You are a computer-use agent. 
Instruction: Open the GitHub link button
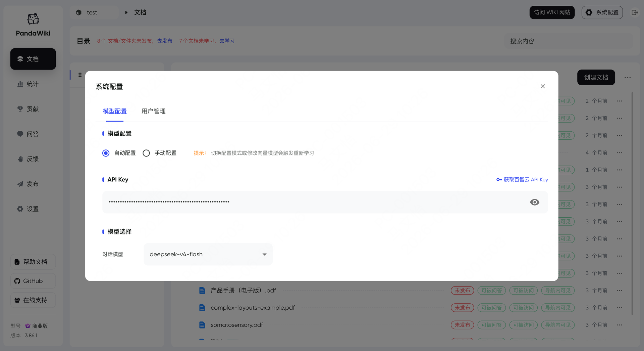[x=33, y=281]
